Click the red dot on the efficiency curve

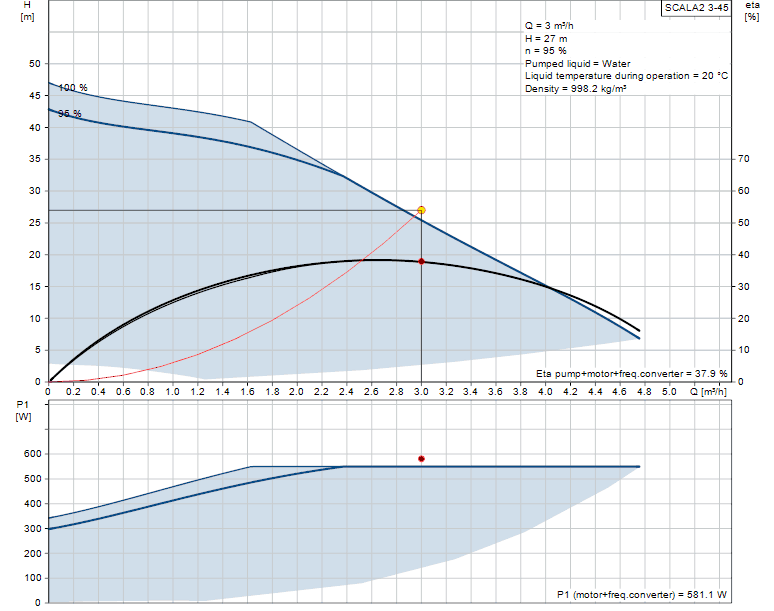[x=421, y=261]
